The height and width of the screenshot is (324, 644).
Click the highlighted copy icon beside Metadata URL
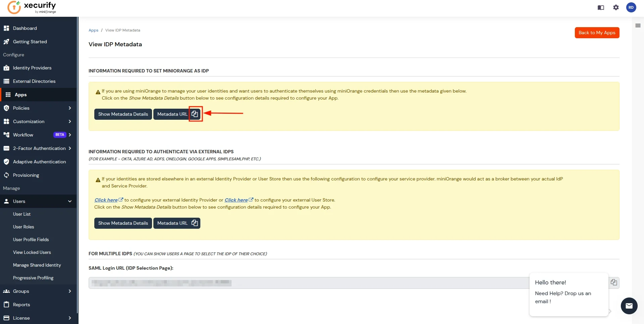click(195, 114)
